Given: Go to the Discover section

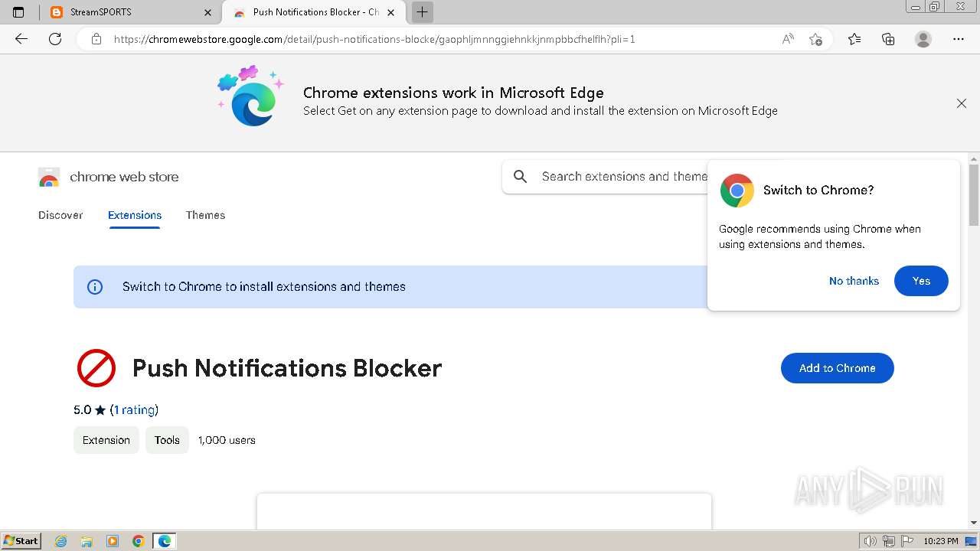Looking at the screenshot, I should pos(60,215).
